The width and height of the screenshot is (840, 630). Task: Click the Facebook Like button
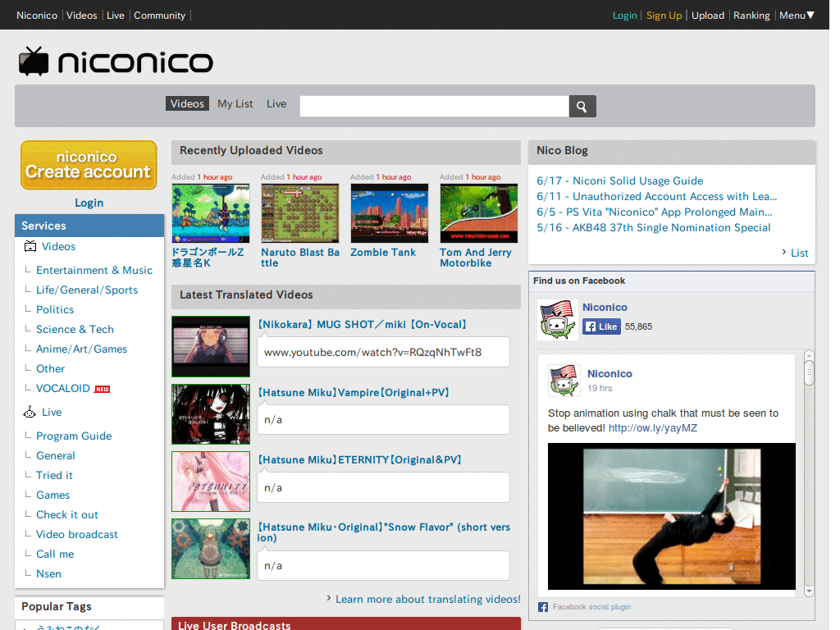601,326
